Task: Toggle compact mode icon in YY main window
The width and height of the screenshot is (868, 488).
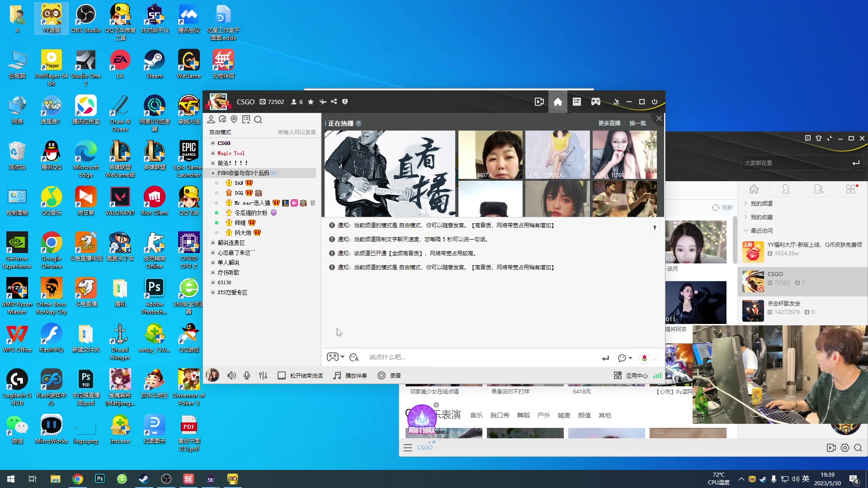Action: [830, 138]
